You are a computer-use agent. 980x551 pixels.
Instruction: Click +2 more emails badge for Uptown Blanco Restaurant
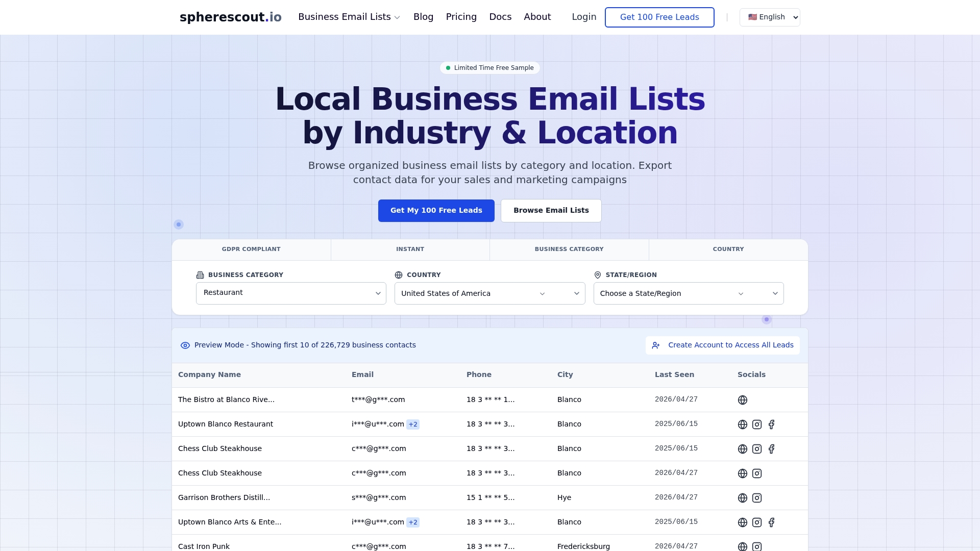[x=413, y=424]
